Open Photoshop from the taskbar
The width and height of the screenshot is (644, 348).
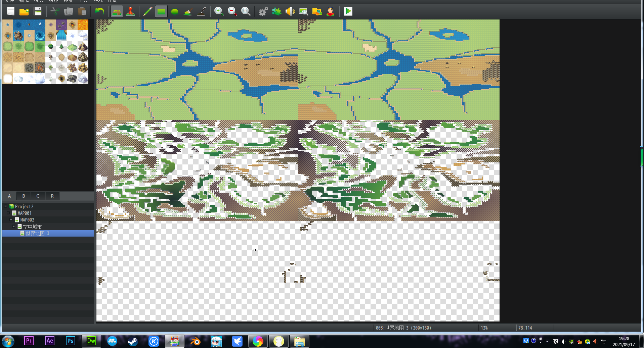click(70, 341)
